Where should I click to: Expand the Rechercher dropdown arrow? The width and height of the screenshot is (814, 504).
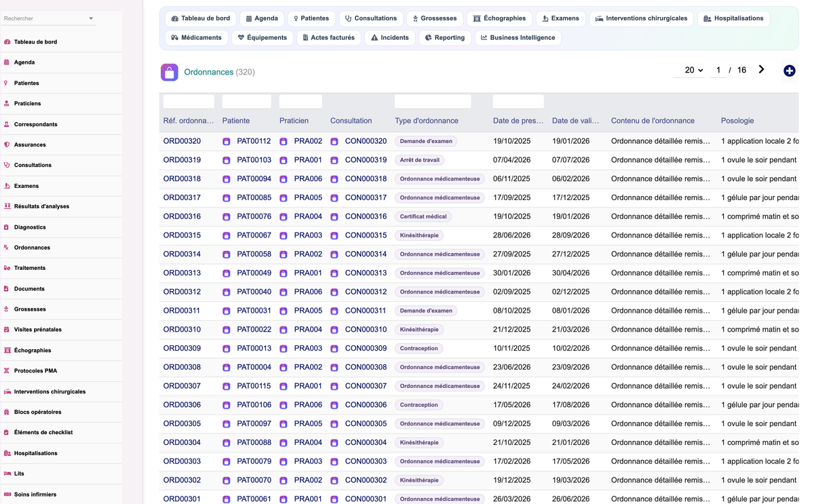(x=91, y=19)
